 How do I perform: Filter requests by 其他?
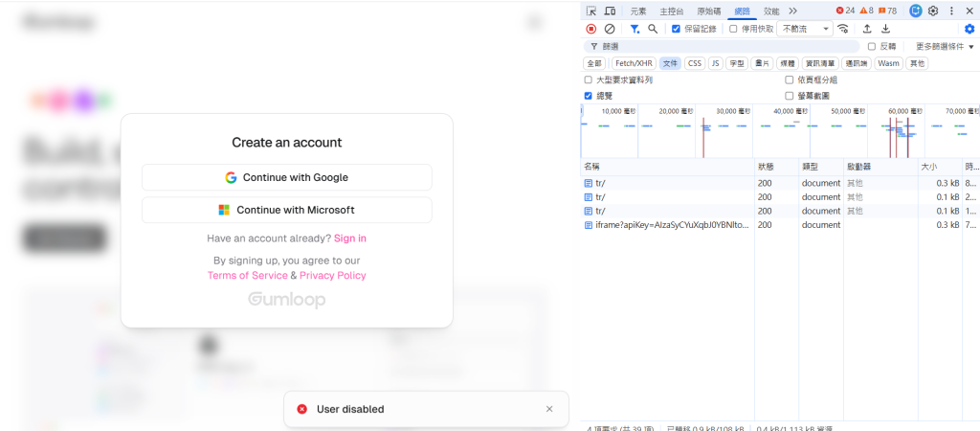917,63
